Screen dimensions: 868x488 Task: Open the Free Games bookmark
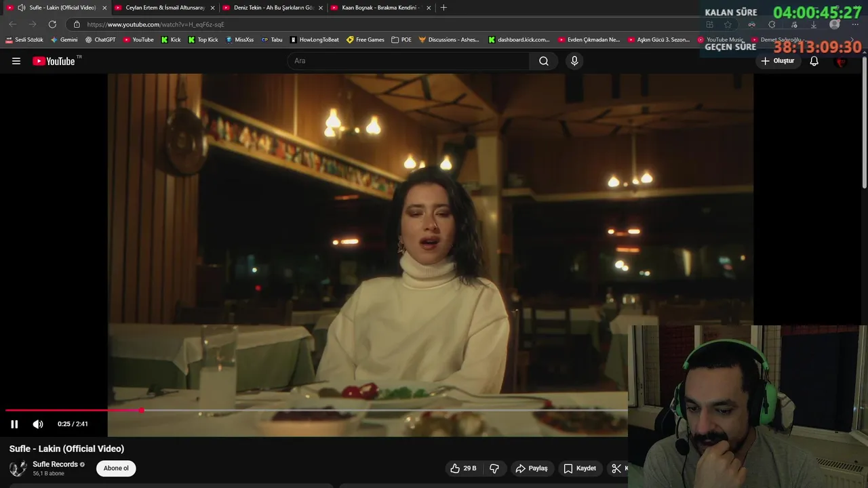click(x=366, y=40)
